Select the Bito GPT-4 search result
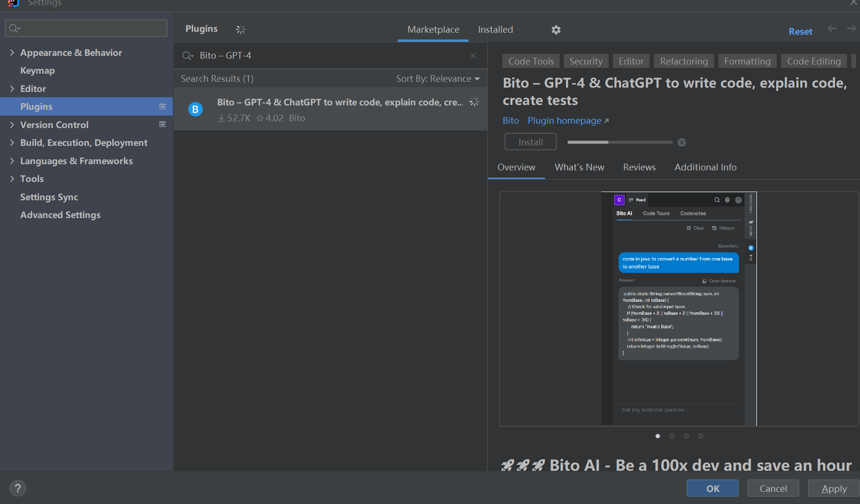The width and height of the screenshot is (860, 504). [x=330, y=109]
